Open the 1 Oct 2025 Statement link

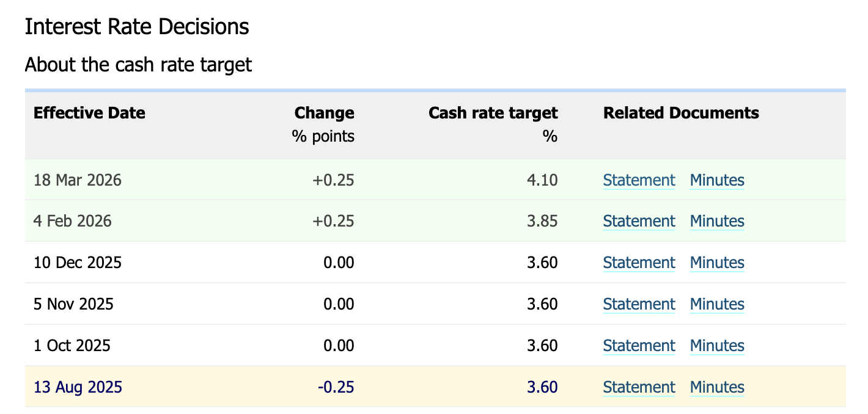[639, 346]
